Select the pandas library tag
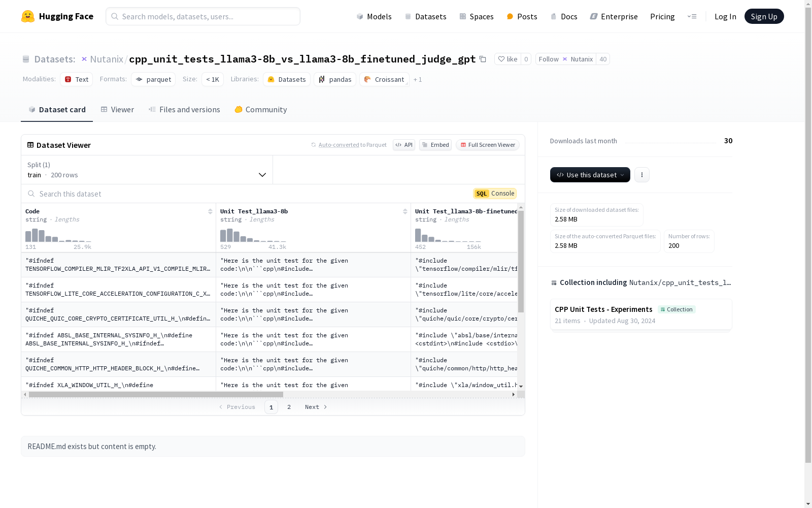The height and width of the screenshot is (508, 812). point(335,79)
